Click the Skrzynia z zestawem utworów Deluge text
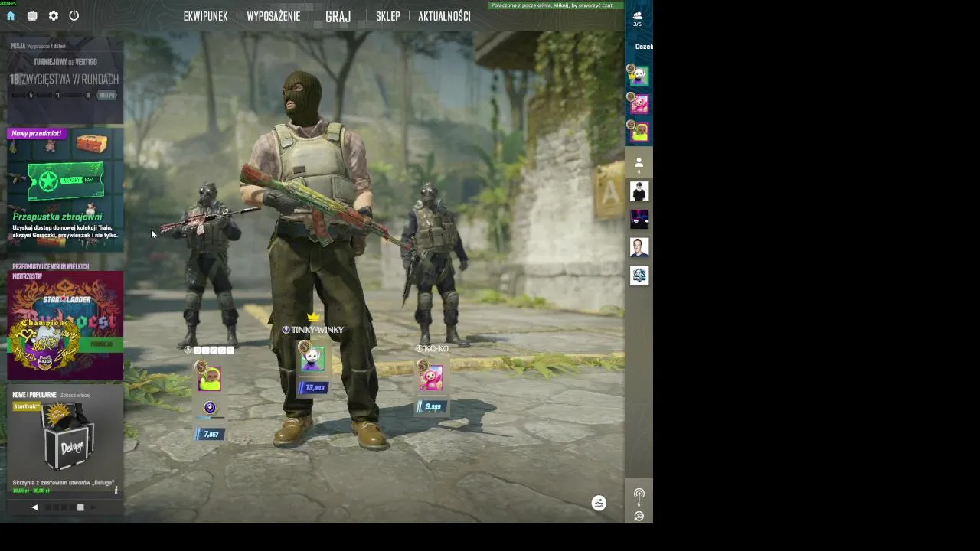Viewport: 980px width, 551px height. 63,483
